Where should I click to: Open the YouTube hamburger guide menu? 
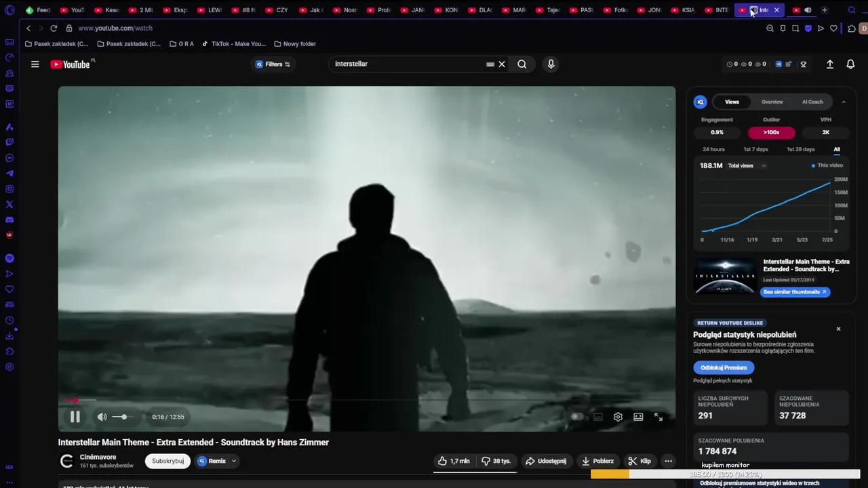pyautogui.click(x=35, y=64)
